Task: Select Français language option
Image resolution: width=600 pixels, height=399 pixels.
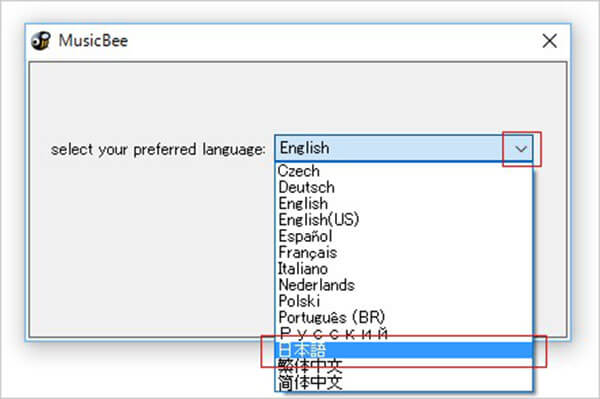Action: point(404,252)
